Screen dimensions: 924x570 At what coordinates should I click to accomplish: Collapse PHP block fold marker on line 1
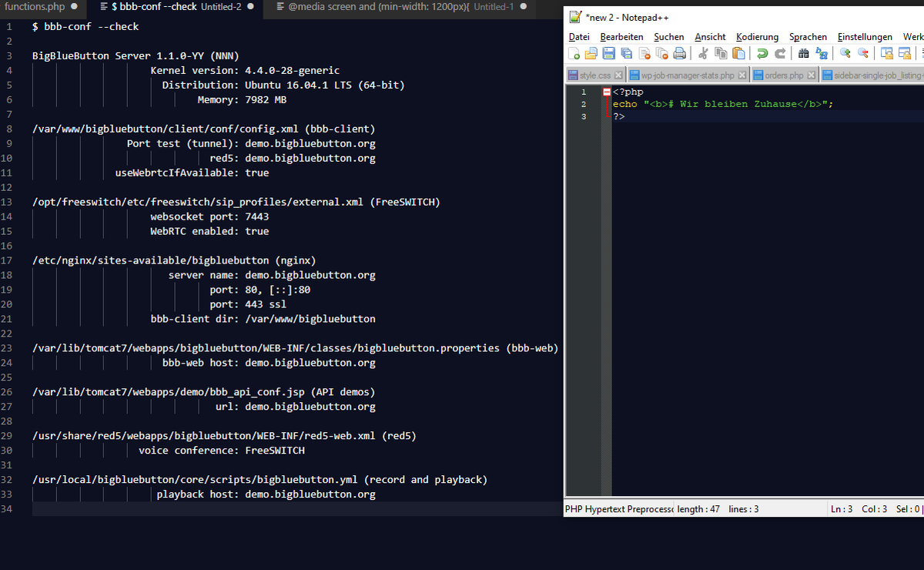point(607,92)
